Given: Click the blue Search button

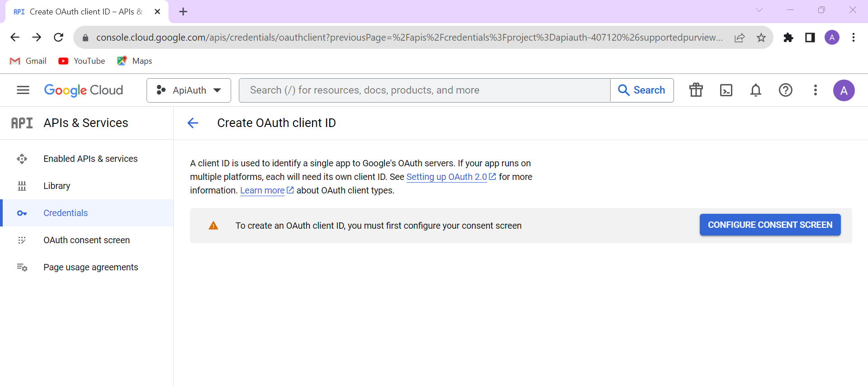Looking at the screenshot, I should (x=642, y=90).
